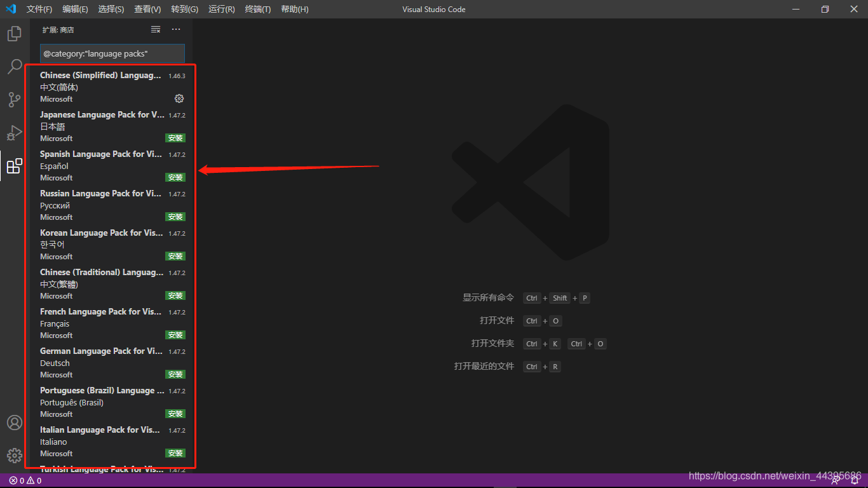Screen dimensions: 868x488
Task: Open the Run and Debug view
Action: (15, 133)
